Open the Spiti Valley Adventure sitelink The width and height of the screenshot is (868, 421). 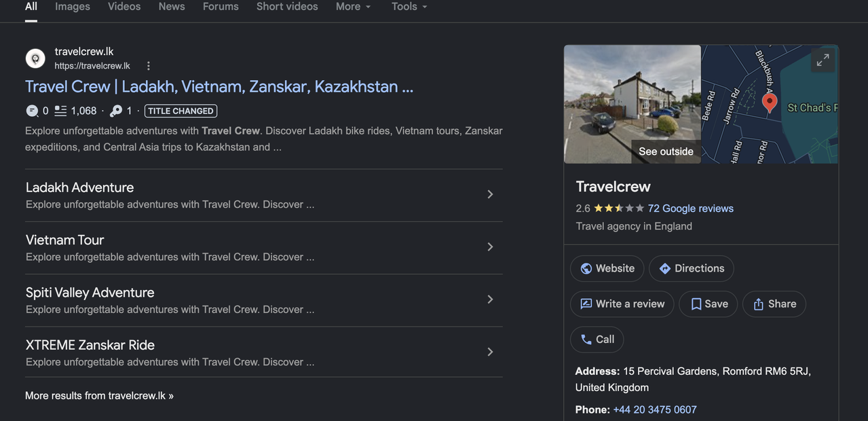point(90,293)
